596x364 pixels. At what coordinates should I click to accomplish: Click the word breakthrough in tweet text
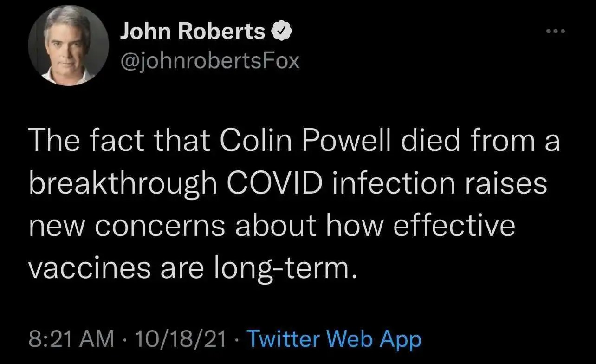(x=122, y=185)
